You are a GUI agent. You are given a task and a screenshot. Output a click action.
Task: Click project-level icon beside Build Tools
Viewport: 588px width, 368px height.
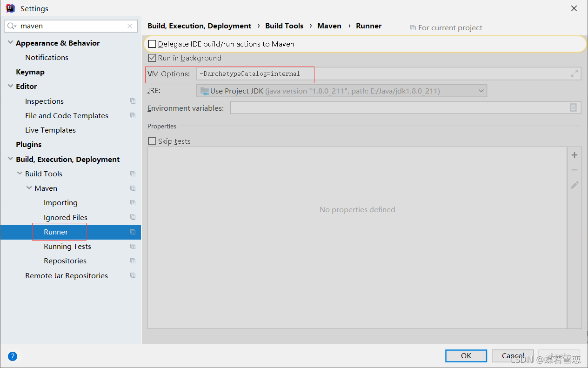pyautogui.click(x=133, y=174)
